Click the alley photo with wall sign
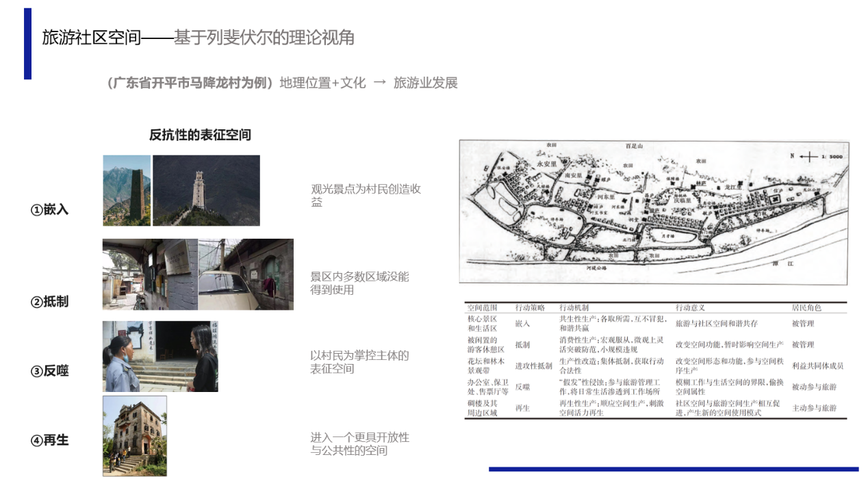 coord(150,274)
